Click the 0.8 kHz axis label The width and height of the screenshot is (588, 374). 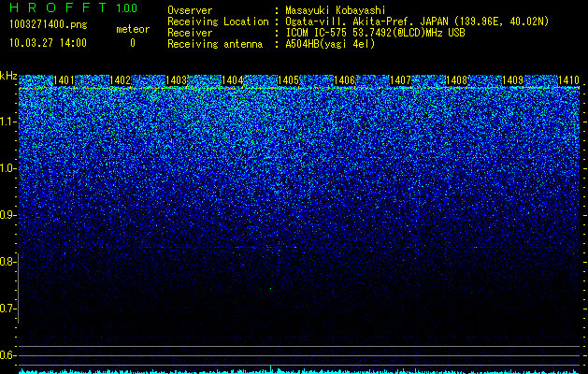8,262
